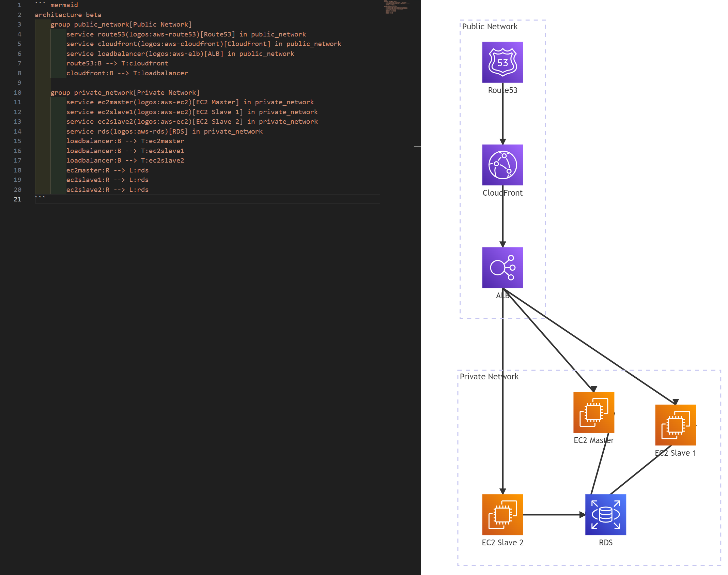Viewport: 728px width, 575px height.
Task: Click the "ec2slave2:R --> L:rds" line
Action: point(107,190)
